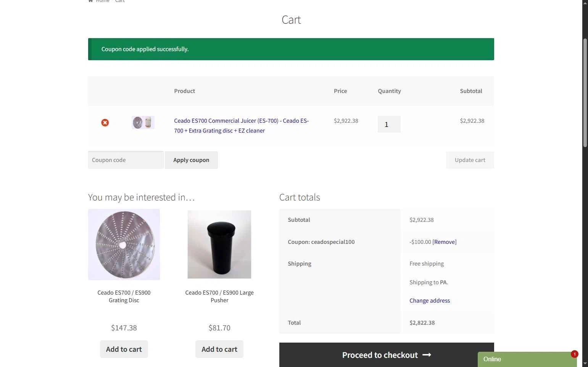Proceed to checkout
588x367 pixels.
pyautogui.click(x=387, y=355)
